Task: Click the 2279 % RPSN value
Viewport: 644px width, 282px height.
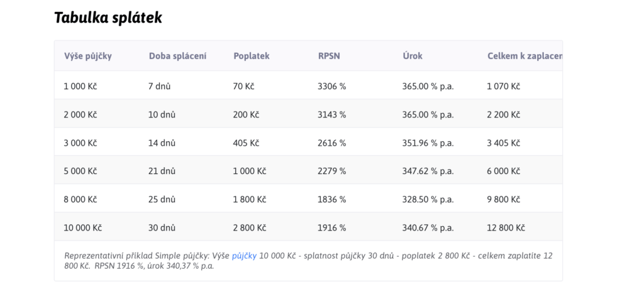Action: (331, 171)
